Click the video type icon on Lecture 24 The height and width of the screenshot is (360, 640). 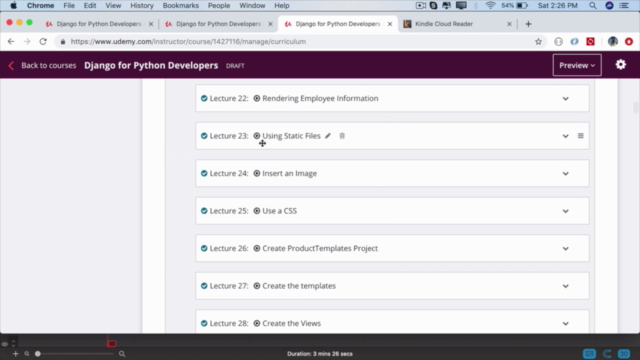click(257, 173)
